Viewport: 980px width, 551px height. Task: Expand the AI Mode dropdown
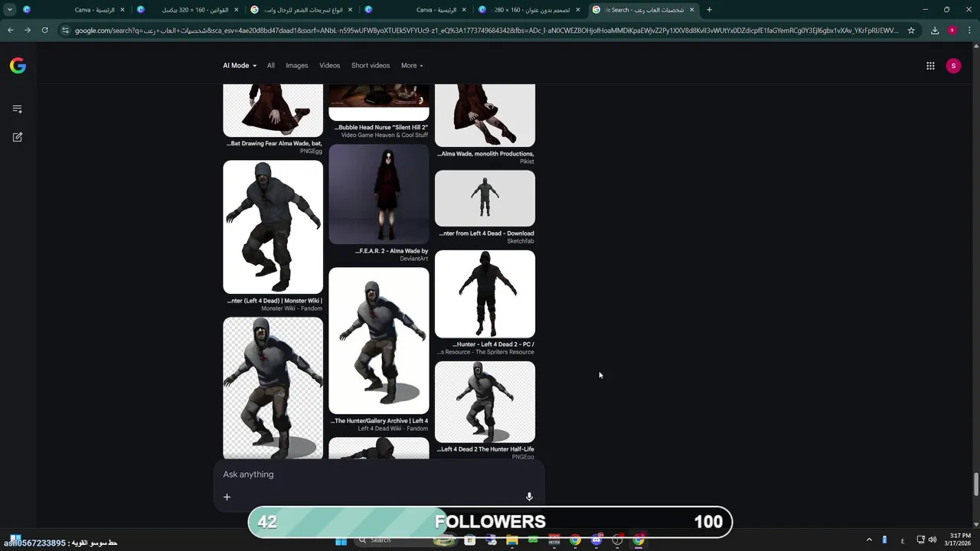[x=240, y=66]
